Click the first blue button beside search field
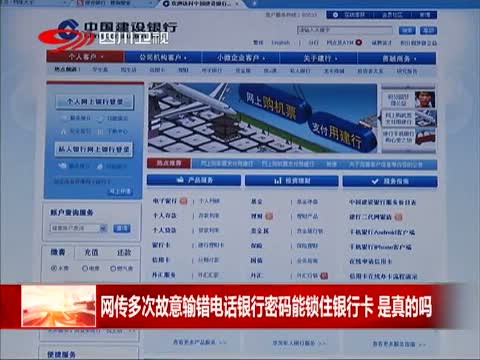 pos(407,30)
